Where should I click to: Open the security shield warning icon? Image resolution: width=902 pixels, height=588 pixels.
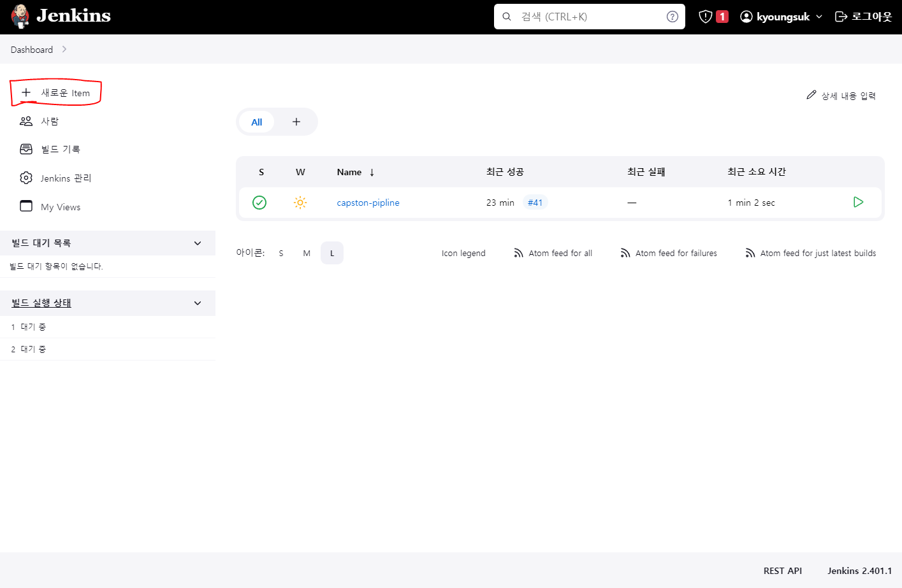click(x=705, y=17)
